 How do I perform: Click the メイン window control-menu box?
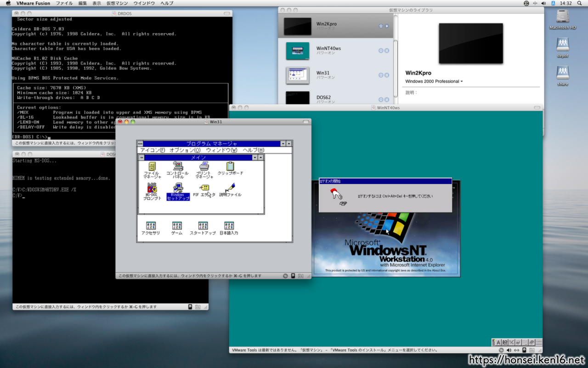tap(141, 157)
